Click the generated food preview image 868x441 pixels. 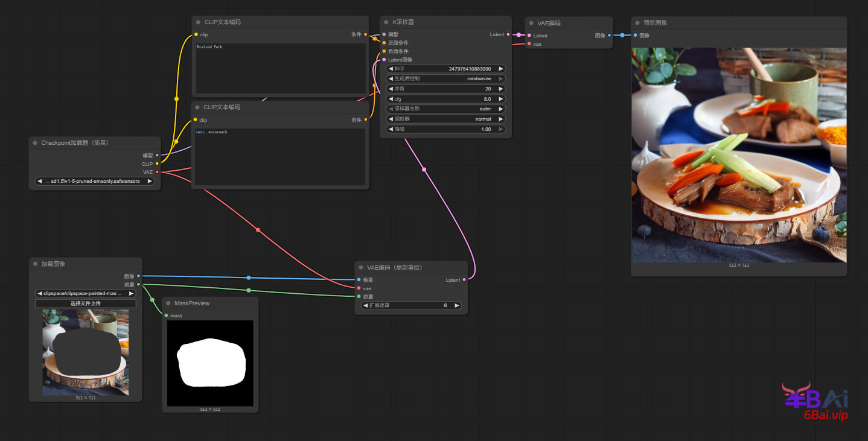(x=738, y=154)
